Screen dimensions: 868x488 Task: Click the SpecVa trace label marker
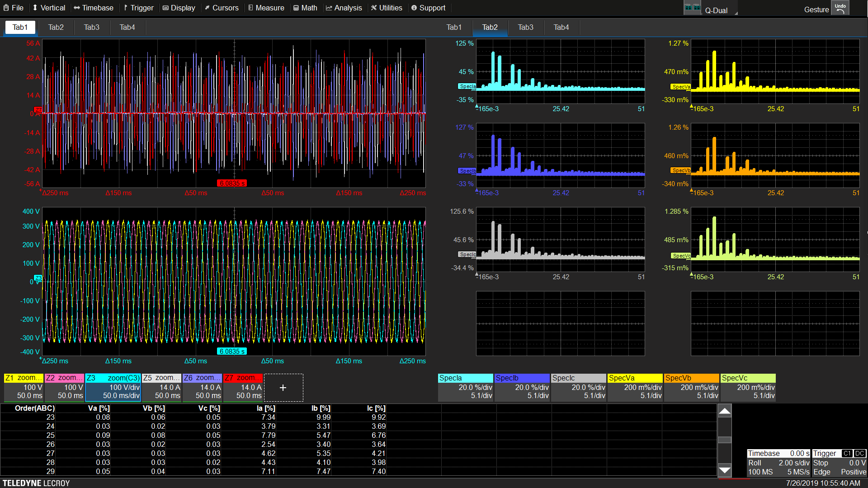pos(680,87)
